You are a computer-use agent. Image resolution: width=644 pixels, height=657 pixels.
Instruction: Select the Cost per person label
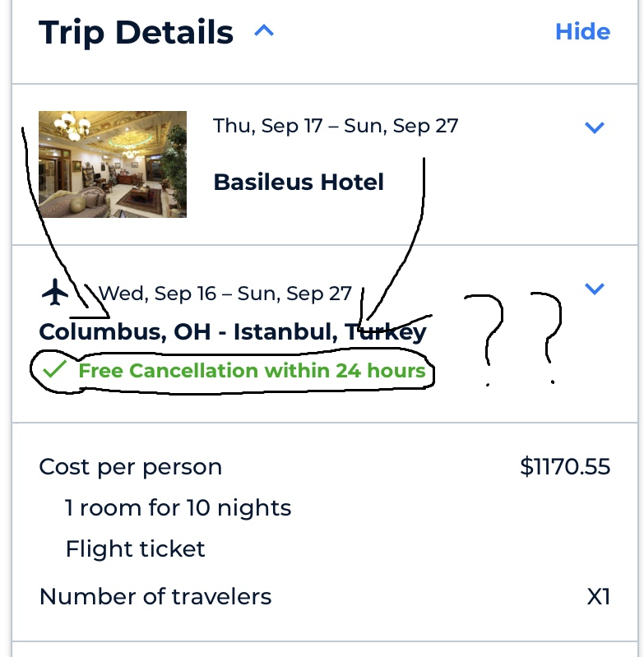click(x=130, y=467)
